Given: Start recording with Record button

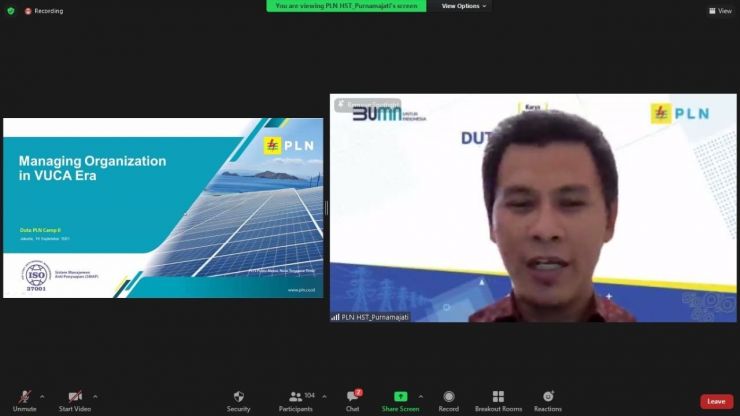Looking at the screenshot, I should point(448,401).
